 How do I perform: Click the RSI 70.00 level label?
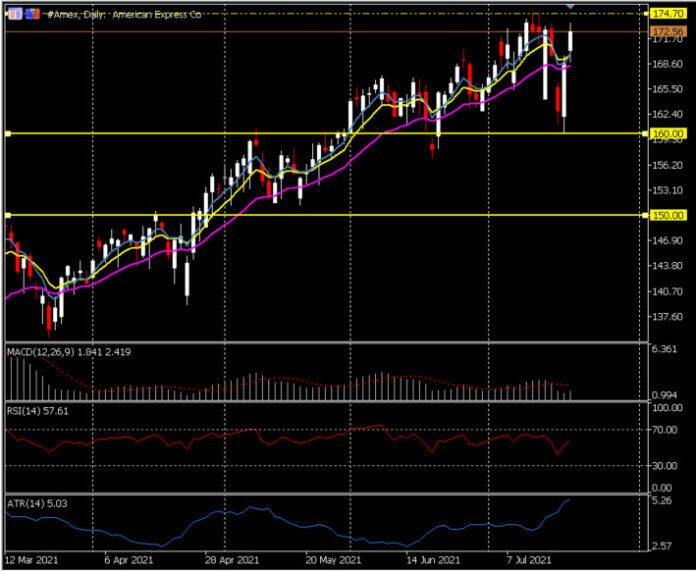pyautogui.click(x=665, y=429)
